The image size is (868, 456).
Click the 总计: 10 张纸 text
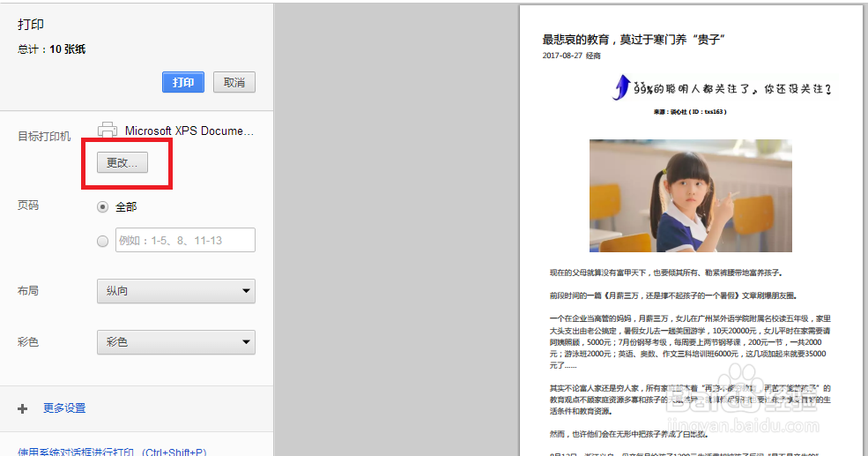coord(51,49)
